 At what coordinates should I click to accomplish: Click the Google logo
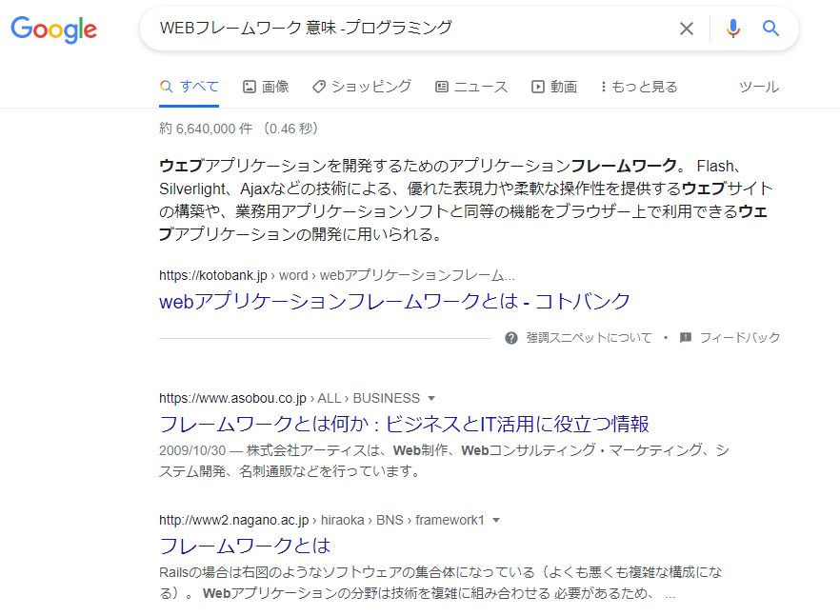coord(52,30)
